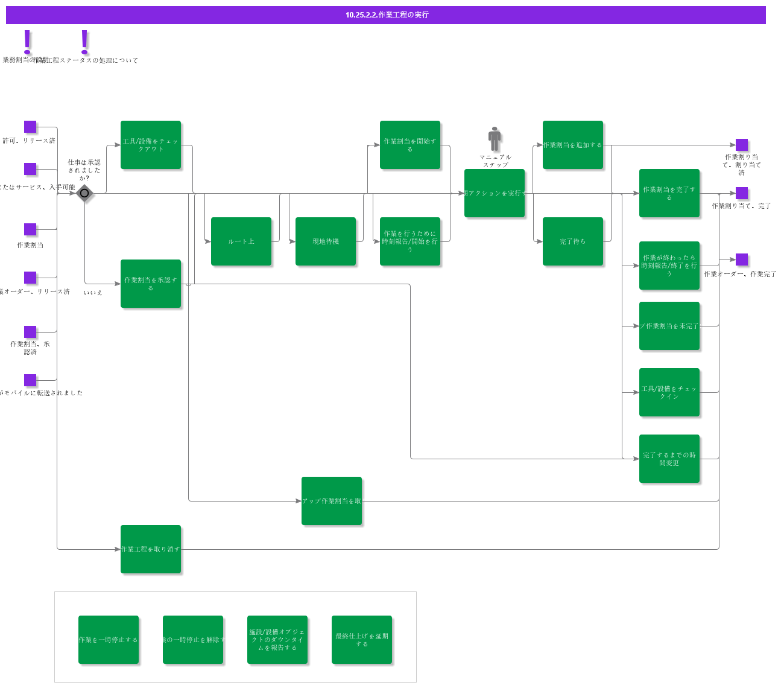Click the マニュアルステップ person icon
784x688 pixels.
click(494, 139)
